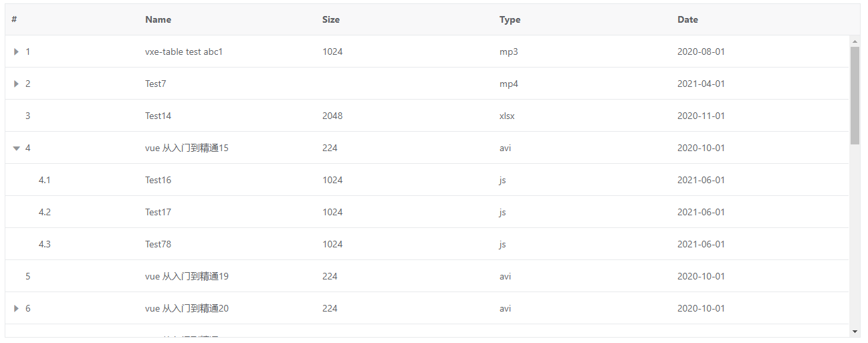
Task: Expand tree row 1
Action: (16, 51)
